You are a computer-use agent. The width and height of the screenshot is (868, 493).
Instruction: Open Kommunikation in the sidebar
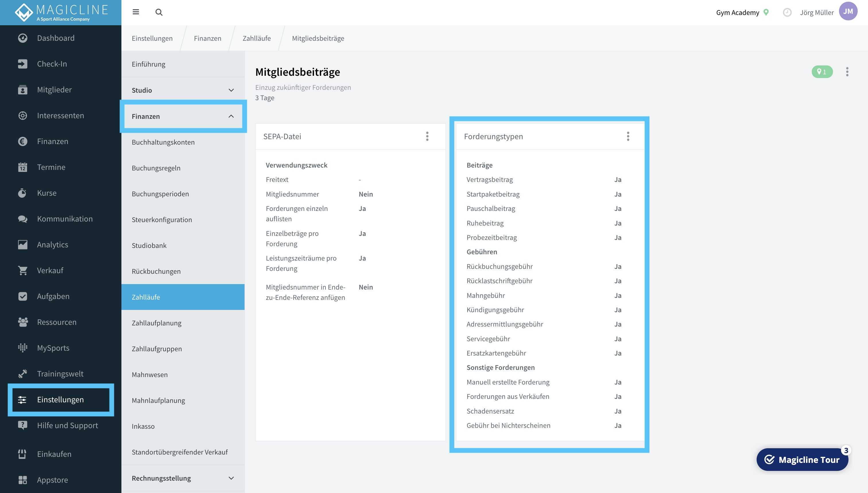click(61, 219)
